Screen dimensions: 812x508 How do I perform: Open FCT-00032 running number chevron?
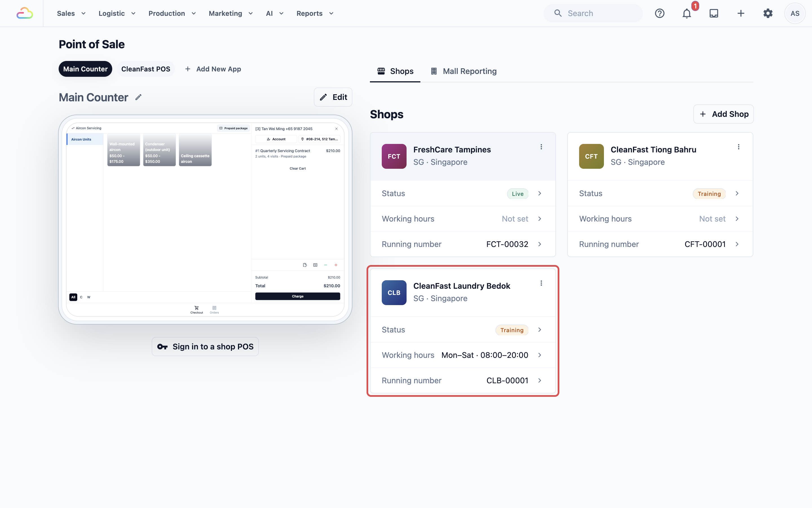coord(540,244)
